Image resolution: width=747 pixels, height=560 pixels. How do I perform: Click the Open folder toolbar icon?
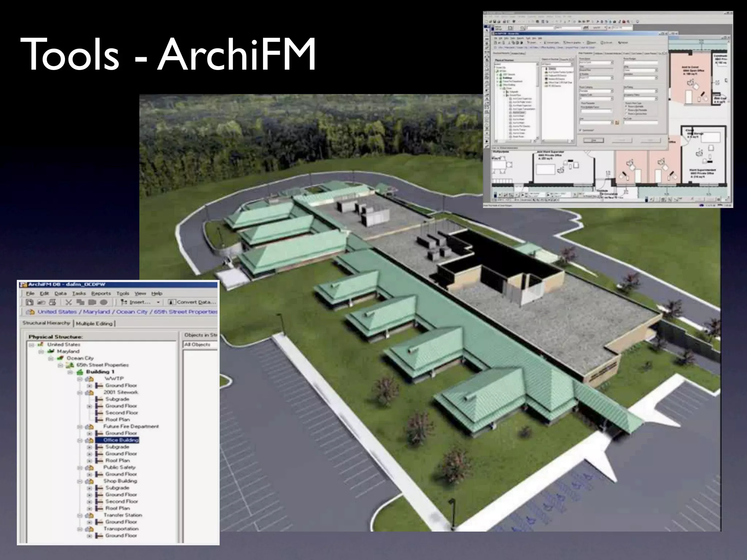point(41,302)
